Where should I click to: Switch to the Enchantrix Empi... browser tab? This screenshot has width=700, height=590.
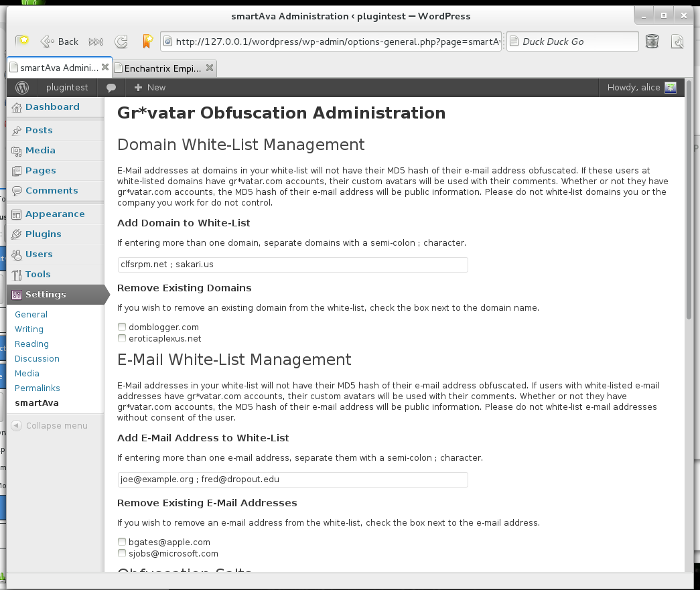pos(164,68)
